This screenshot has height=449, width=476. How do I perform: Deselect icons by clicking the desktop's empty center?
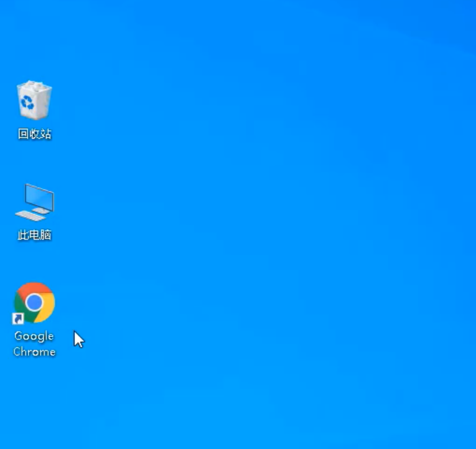click(x=249, y=224)
